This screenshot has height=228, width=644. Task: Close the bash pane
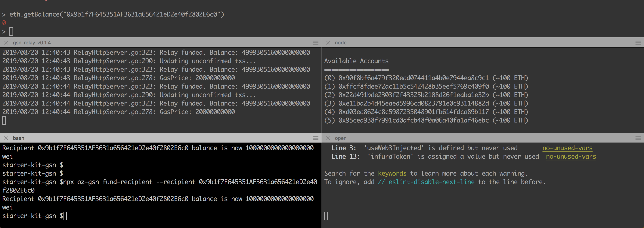[6, 138]
